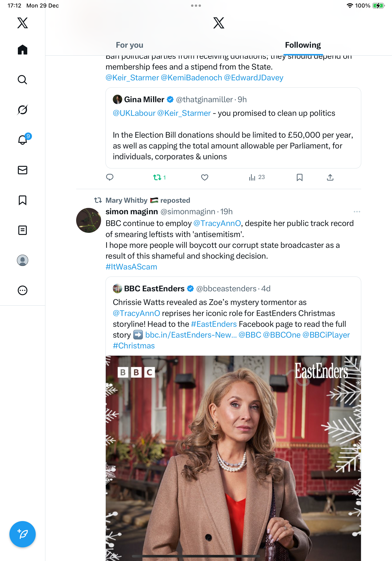This screenshot has width=392, height=561.
Task: Open the more options circle in sidebar
Action: point(23,291)
